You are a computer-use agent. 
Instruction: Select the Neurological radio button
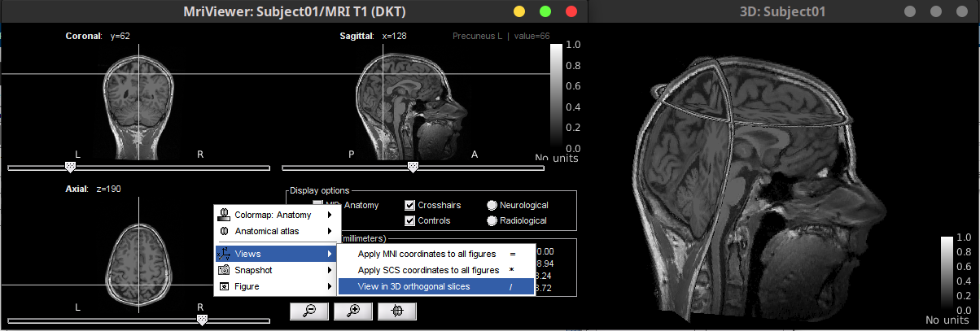pos(492,206)
